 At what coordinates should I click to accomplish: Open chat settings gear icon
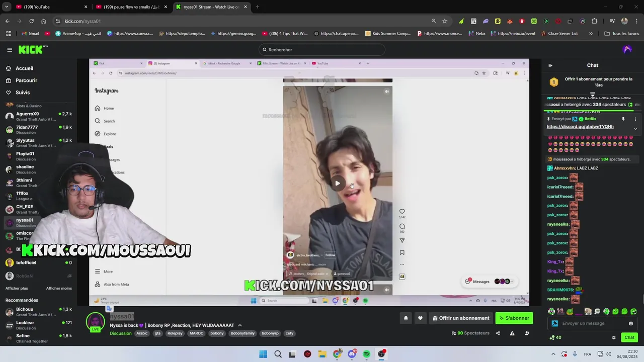click(613, 337)
